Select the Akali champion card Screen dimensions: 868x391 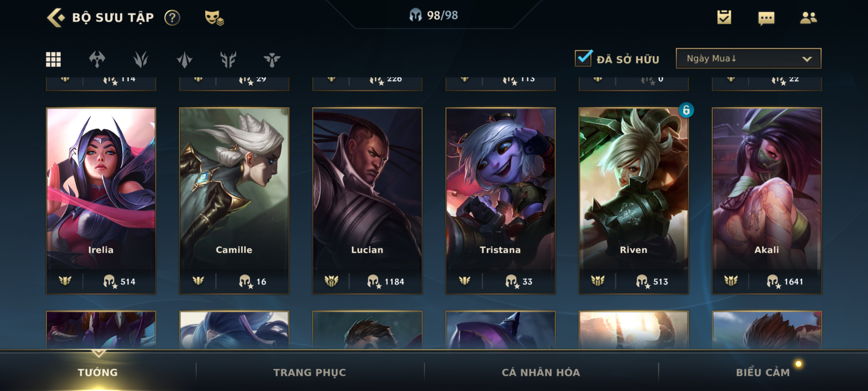(x=767, y=201)
